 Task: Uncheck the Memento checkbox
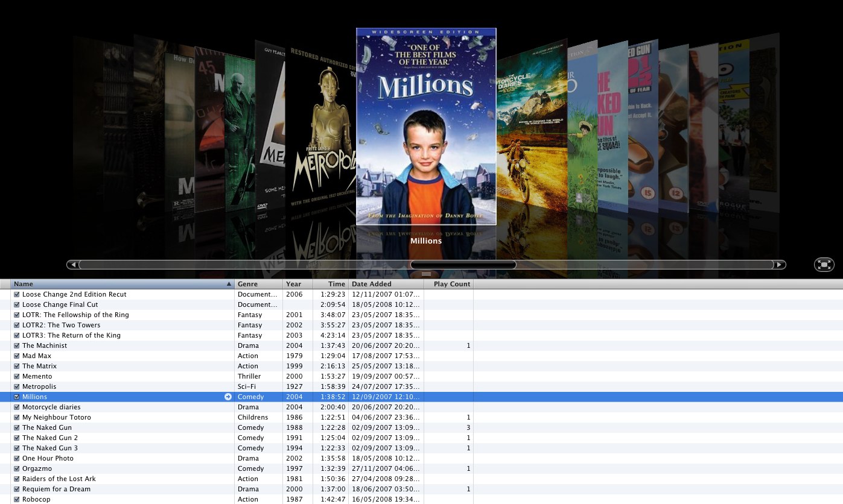coord(17,376)
